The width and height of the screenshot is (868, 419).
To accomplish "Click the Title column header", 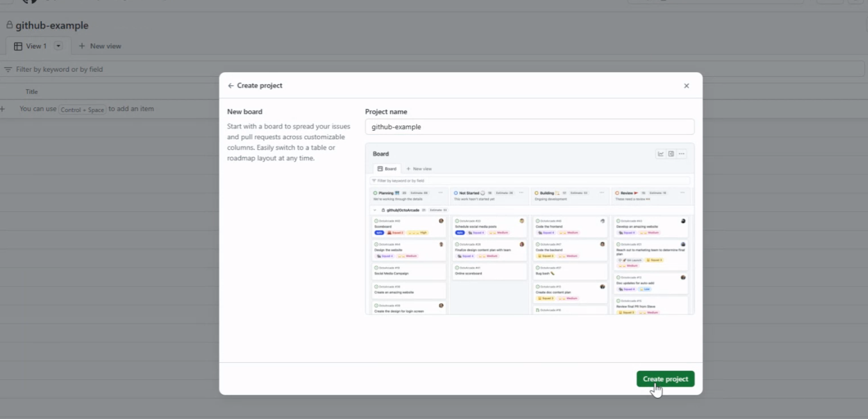I will (32, 92).
